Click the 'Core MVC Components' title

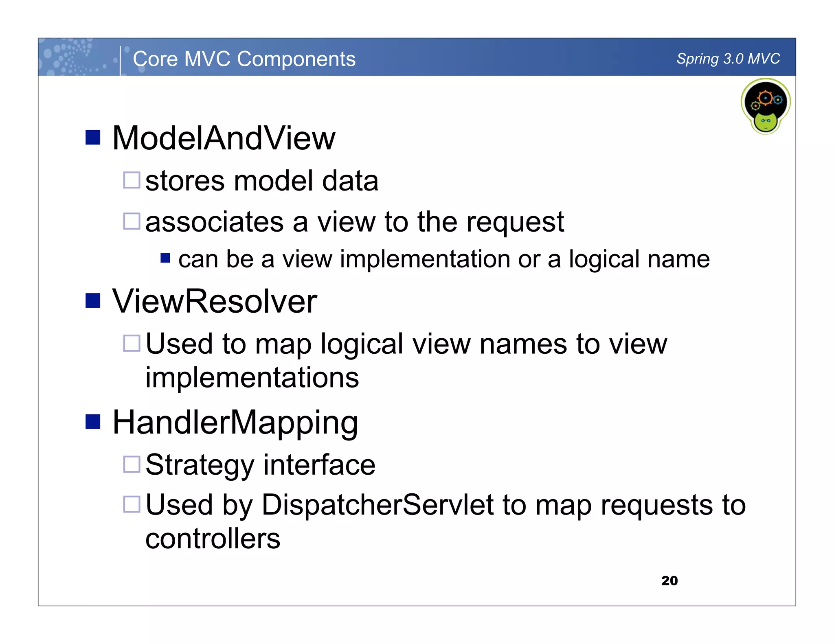[x=244, y=59]
